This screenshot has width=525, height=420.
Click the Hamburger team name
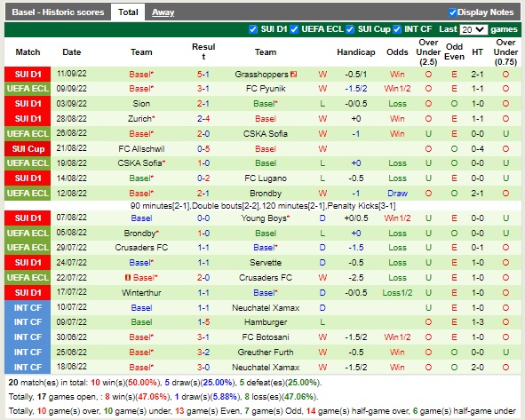point(266,322)
